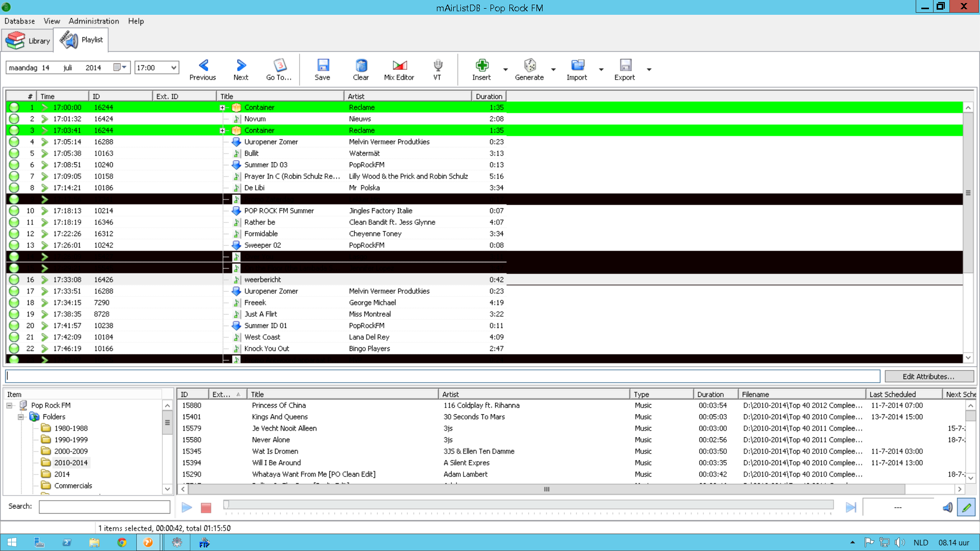Toggle green status for row 5 Bullit
This screenshot has width=980, height=551.
(13, 153)
